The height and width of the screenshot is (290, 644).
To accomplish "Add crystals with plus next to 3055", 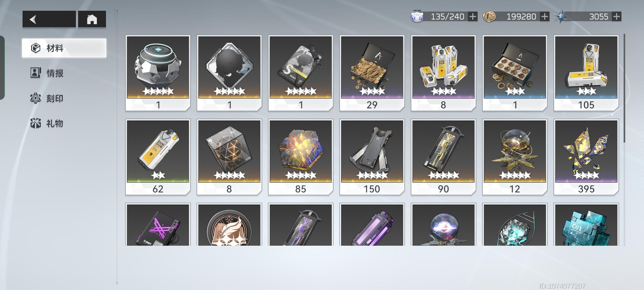I will coord(617,17).
